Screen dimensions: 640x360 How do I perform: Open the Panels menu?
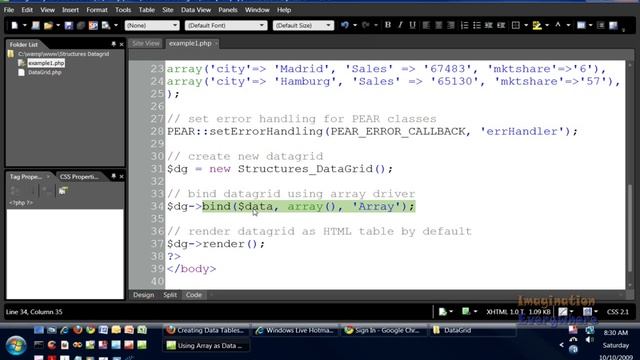pyautogui.click(x=228, y=10)
